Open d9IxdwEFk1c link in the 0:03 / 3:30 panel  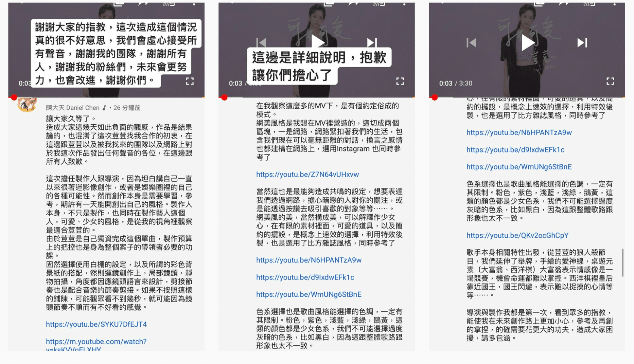pos(515,150)
